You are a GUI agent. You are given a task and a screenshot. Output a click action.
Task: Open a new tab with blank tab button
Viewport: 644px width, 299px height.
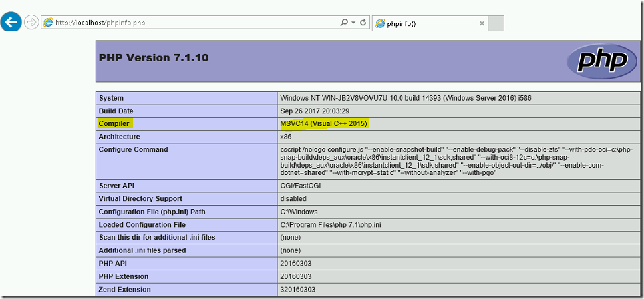[496, 23]
